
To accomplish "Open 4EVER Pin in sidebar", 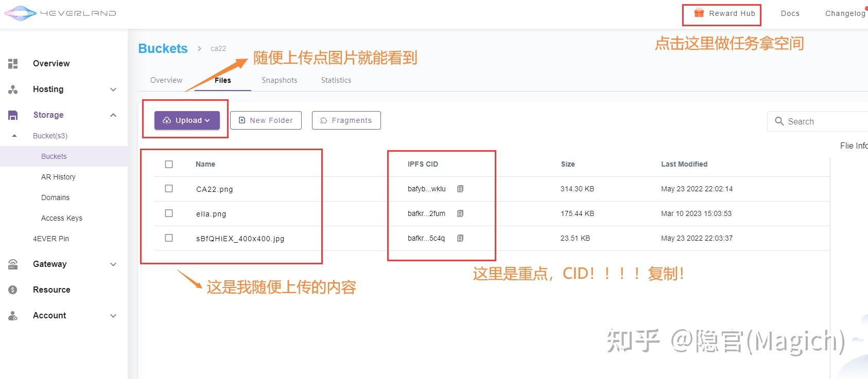I will pyautogui.click(x=51, y=239).
